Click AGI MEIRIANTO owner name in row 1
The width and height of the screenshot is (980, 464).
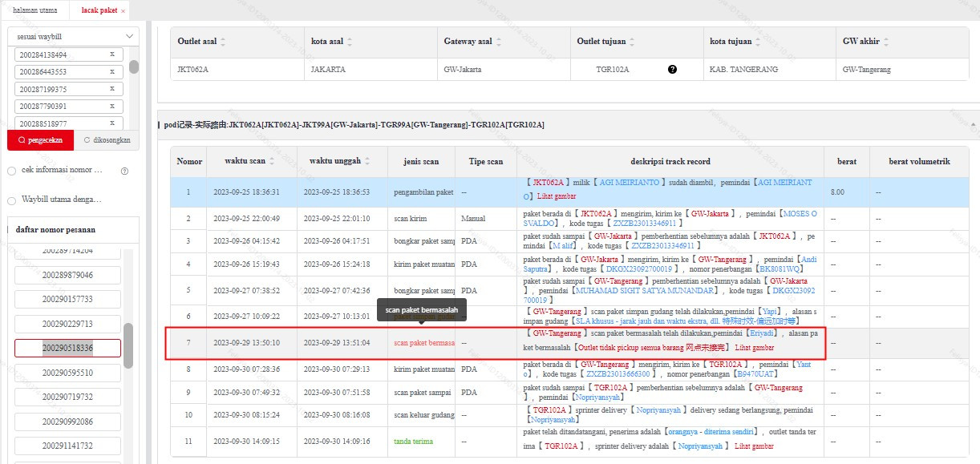pos(630,184)
